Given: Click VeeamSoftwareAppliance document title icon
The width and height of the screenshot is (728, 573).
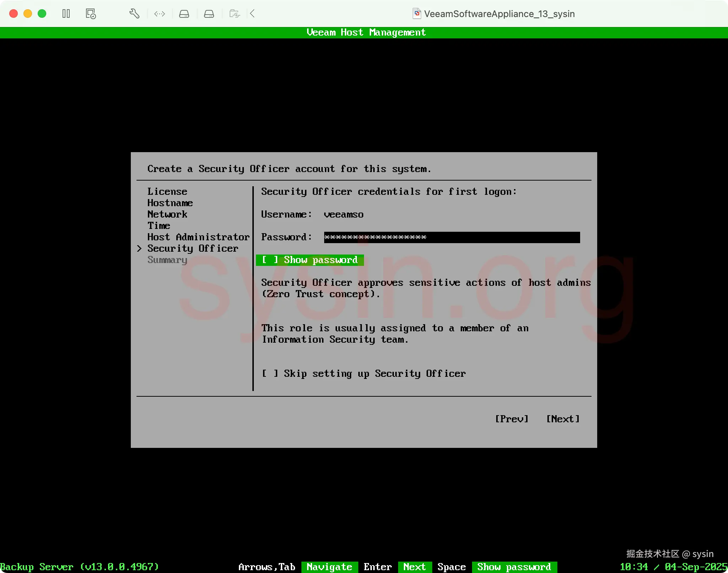Looking at the screenshot, I should 417,14.
